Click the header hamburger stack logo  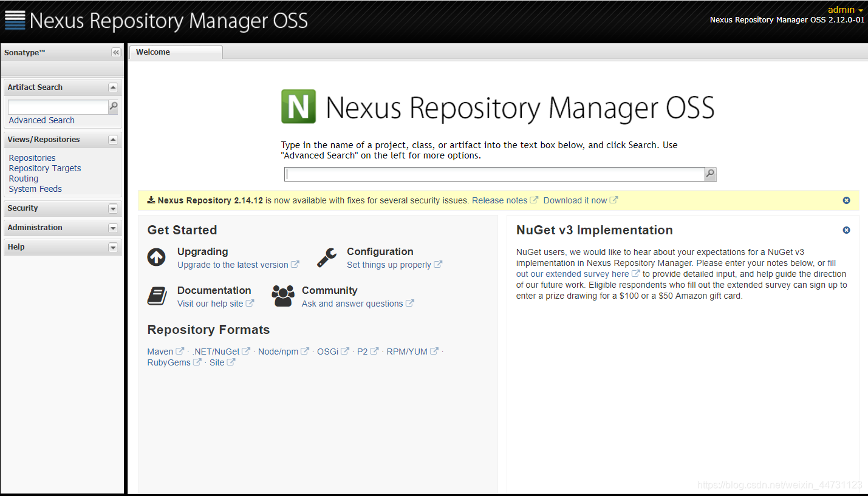click(15, 20)
